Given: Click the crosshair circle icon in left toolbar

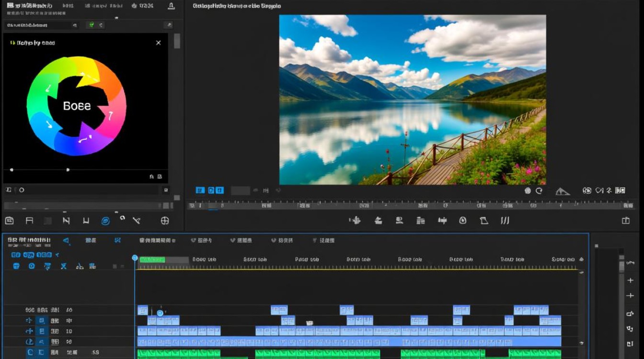Looking at the screenshot, I should coord(165,221).
